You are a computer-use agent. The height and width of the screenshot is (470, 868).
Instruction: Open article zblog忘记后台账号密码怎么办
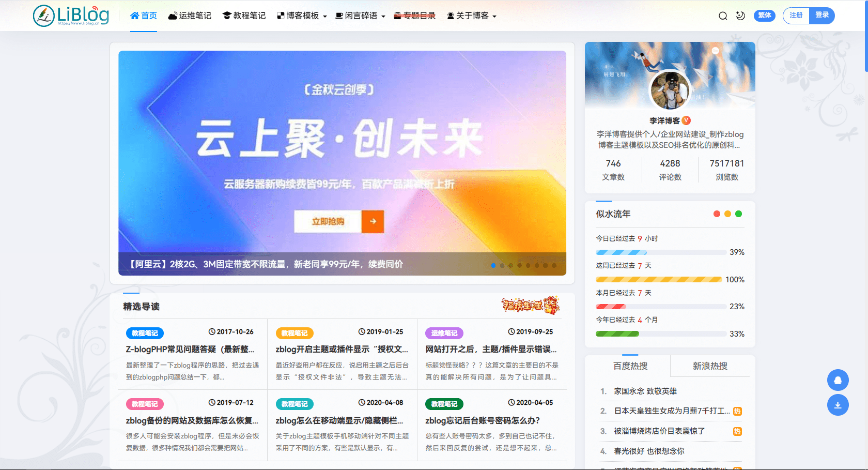coord(483,421)
